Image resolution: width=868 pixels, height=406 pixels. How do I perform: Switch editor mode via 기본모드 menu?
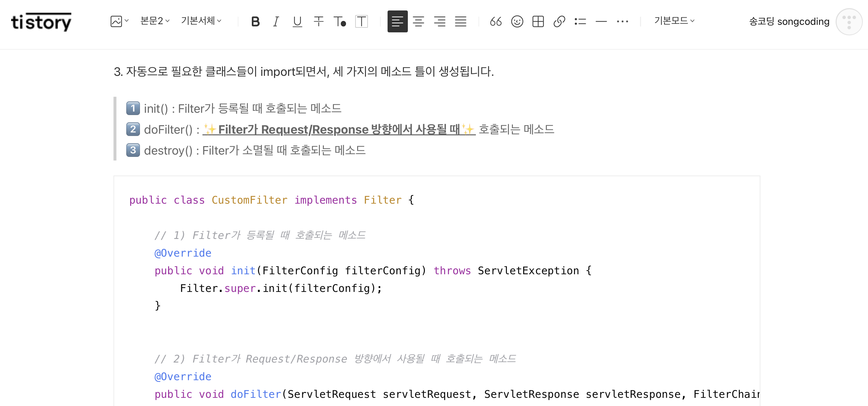pyautogui.click(x=674, y=21)
